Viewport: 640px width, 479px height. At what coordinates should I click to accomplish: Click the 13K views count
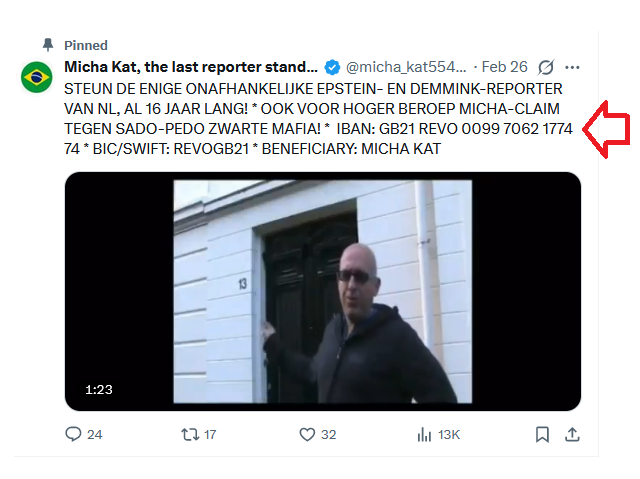(449, 435)
